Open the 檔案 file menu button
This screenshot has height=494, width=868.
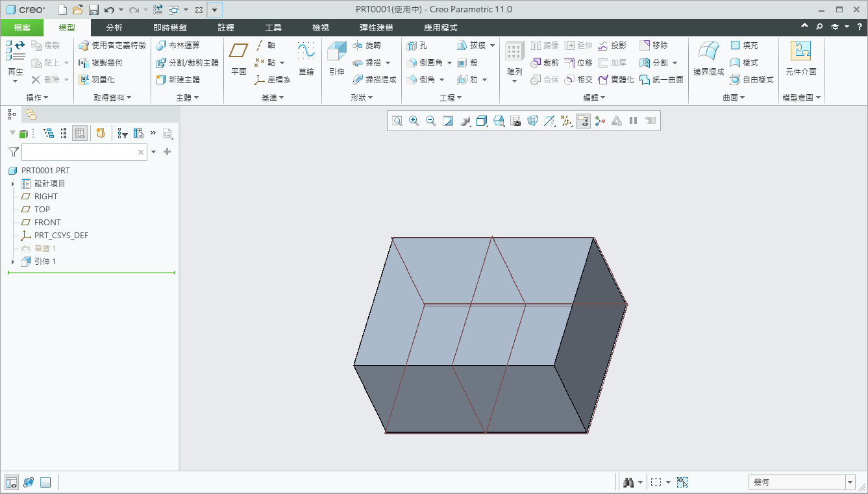point(22,28)
